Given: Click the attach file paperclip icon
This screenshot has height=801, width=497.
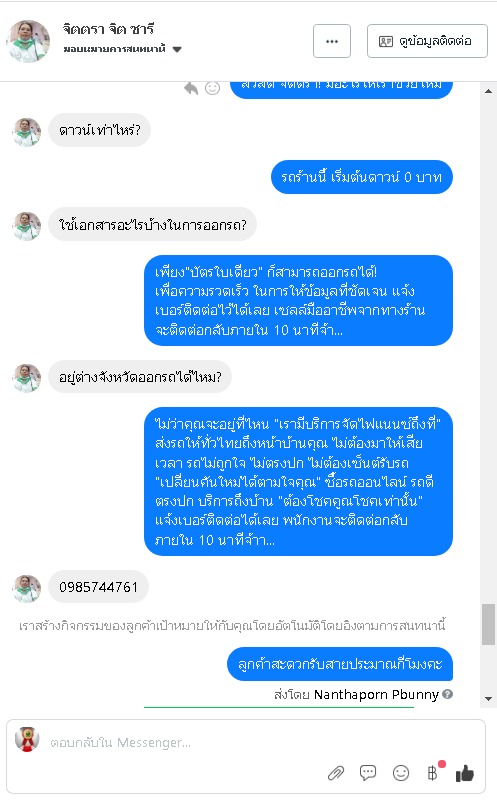Looking at the screenshot, I should [x=336, y=773].
